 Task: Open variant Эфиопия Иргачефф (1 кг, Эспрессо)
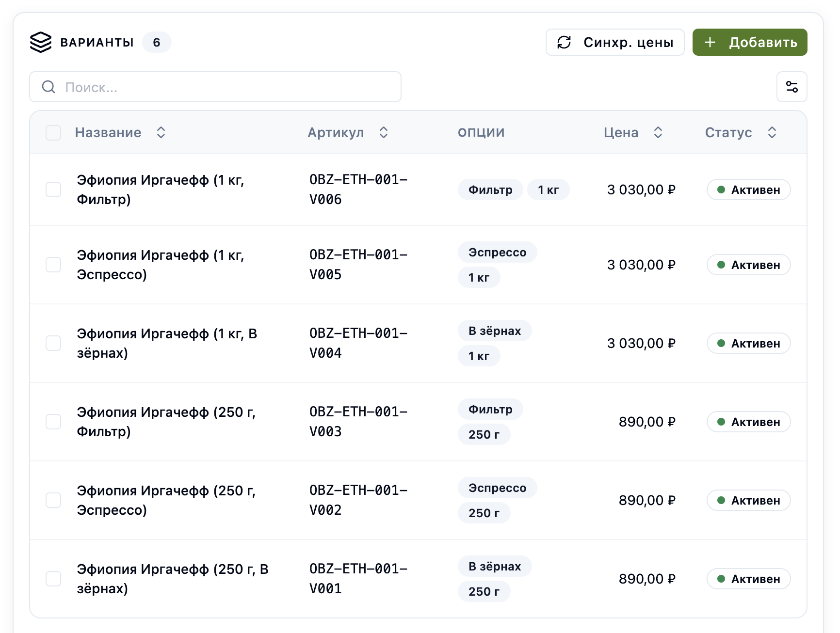[161, 265]
